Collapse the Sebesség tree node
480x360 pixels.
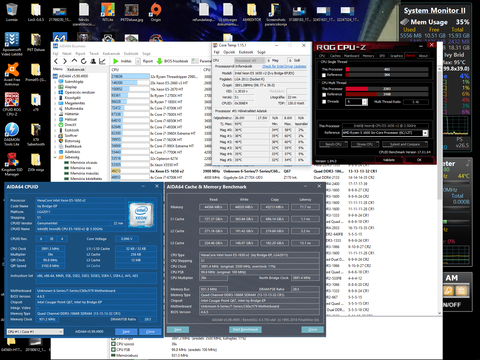point(56,157)
